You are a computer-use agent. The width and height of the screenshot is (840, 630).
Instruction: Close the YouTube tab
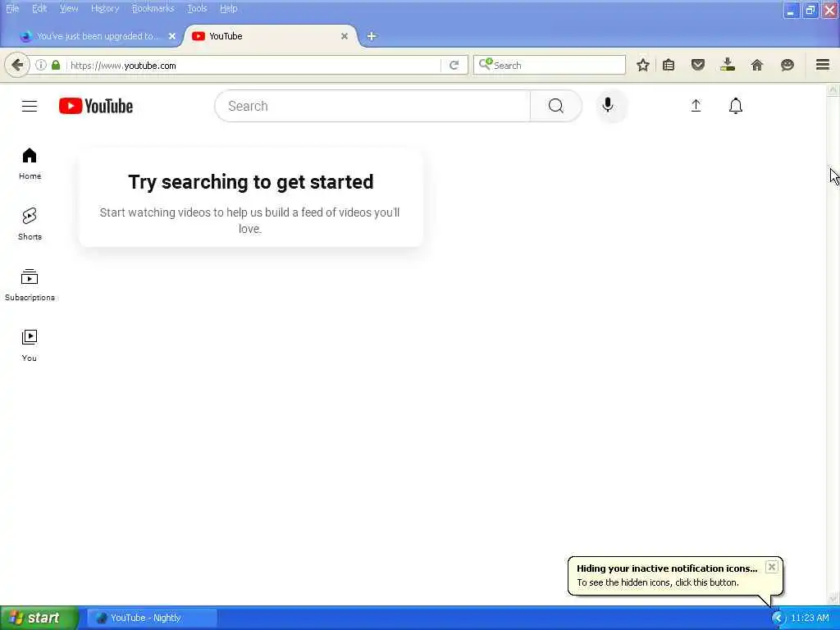tap(345, 36)
